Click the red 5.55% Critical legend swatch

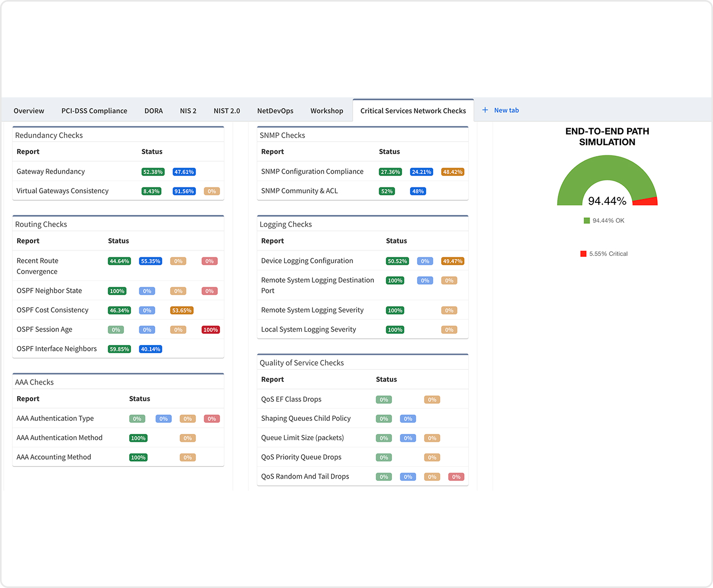point(583,254)
